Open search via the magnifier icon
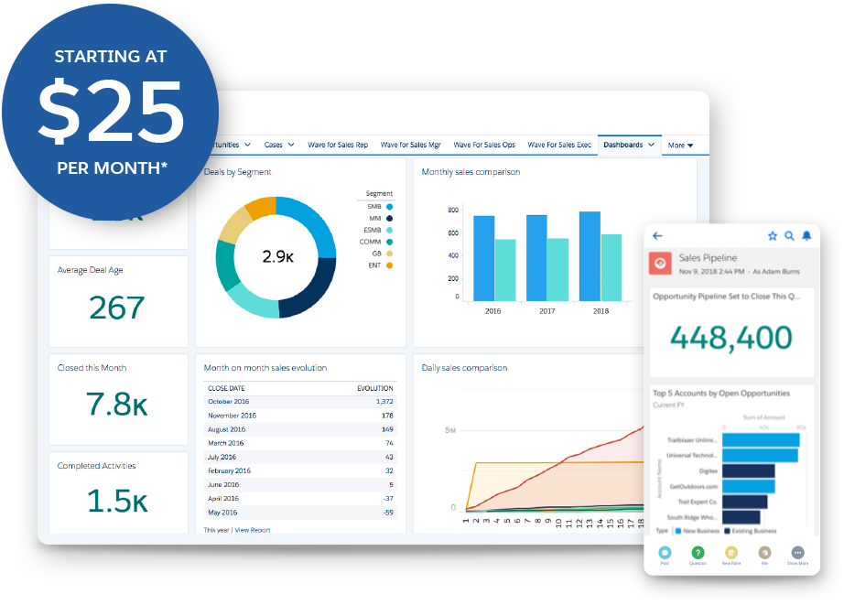Image resolution: width=855 pixels, height=616 pixels. pyautogui.click(x=789, y=236)
